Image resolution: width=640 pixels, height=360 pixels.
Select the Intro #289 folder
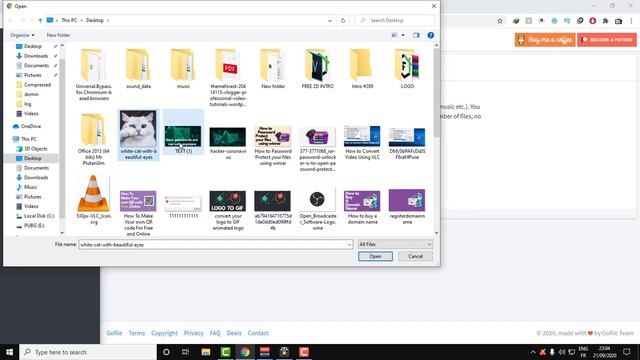(x=362, y=68)
